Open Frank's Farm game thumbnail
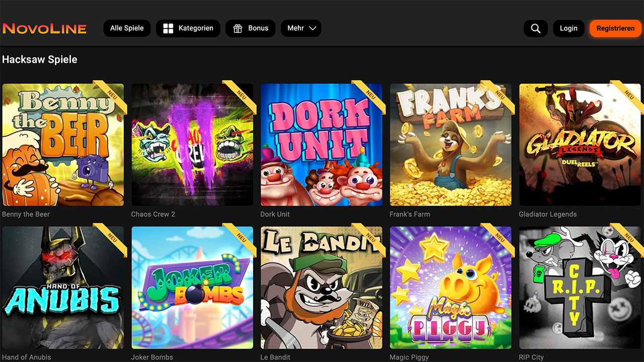Screen dimensions: 644x362 [451, 145]
